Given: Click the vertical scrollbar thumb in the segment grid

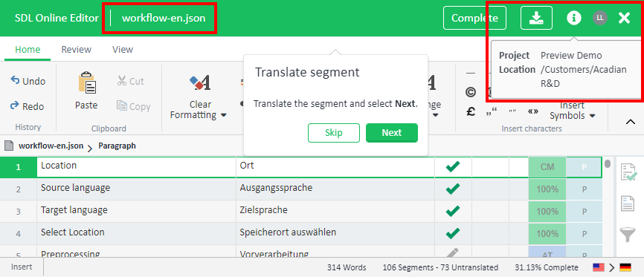Looking at the screenshot, I should (x=608, y=164).
